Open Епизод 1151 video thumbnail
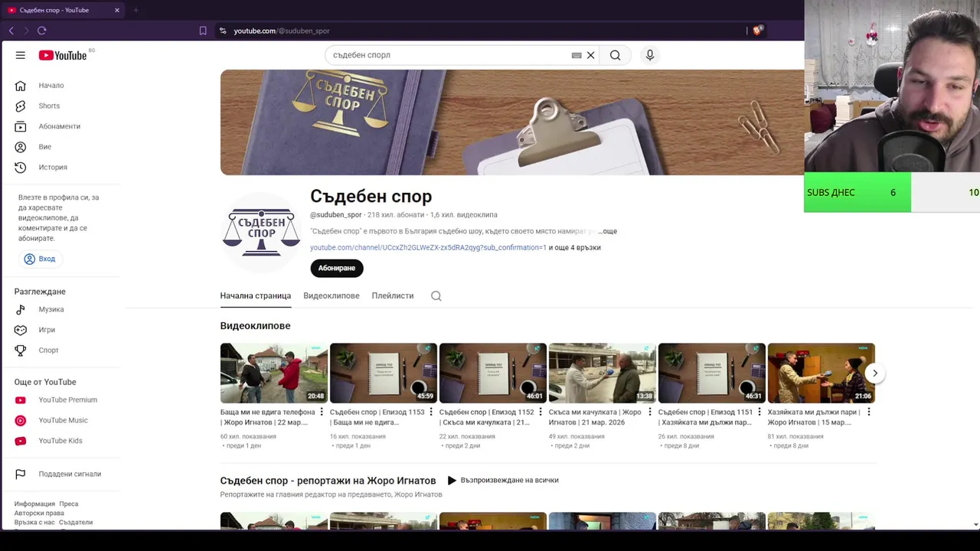The height and width of the screenshot is (551, 980). pos(711,373)
